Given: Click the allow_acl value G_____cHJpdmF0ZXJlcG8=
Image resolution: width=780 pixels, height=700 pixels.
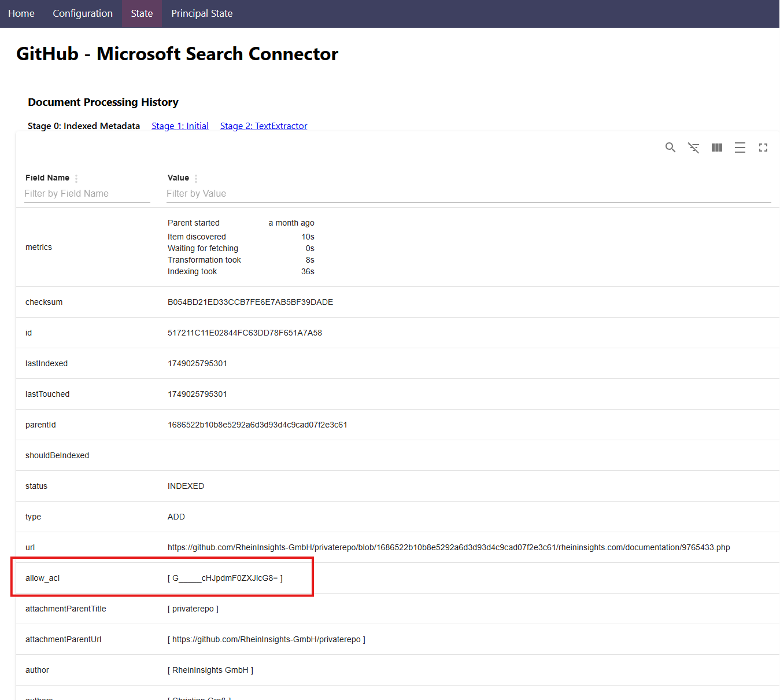Looking at the screenshot, I should [x=225, y=578].
